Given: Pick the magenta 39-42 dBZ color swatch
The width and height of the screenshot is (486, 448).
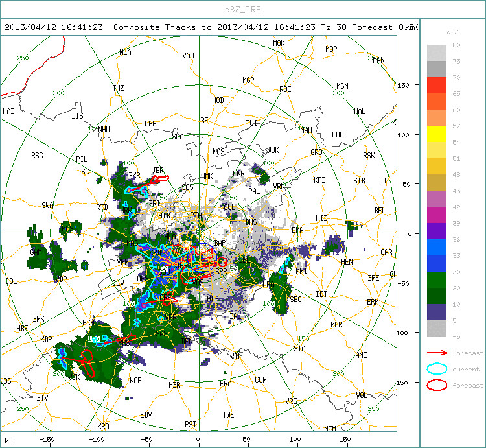Looking at the screenshot, I should [436, 215].
